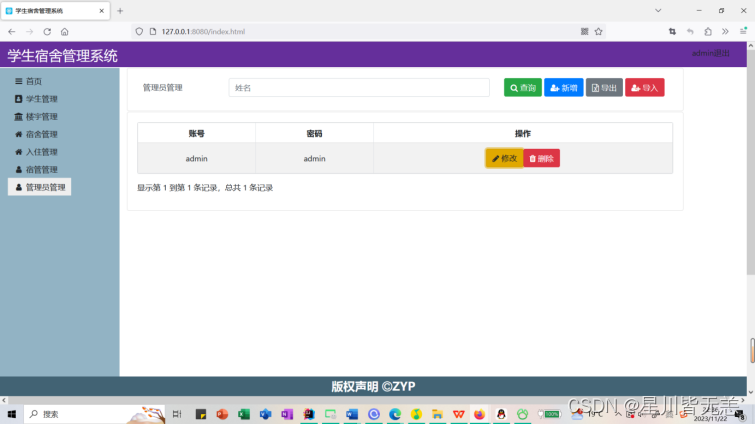Click the vertical scrollbar up arrow
Viewport: 755px width, 425px height.
click(x=751, y=46)
